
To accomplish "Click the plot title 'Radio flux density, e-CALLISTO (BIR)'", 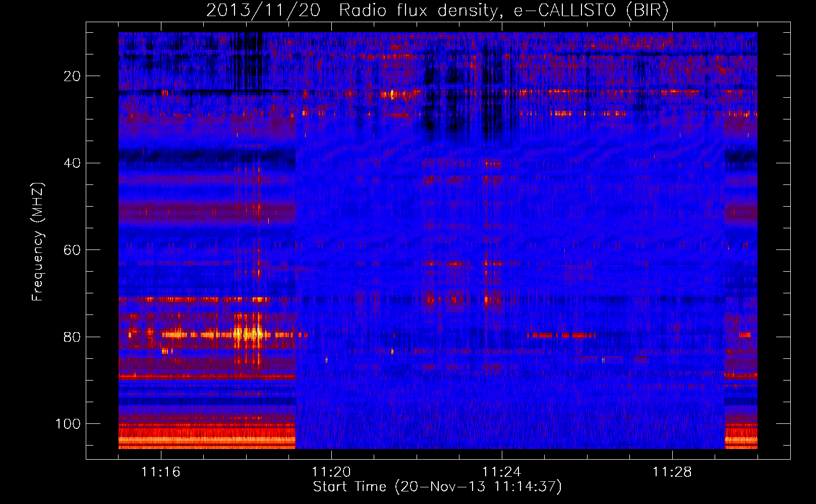I will 503,11.
